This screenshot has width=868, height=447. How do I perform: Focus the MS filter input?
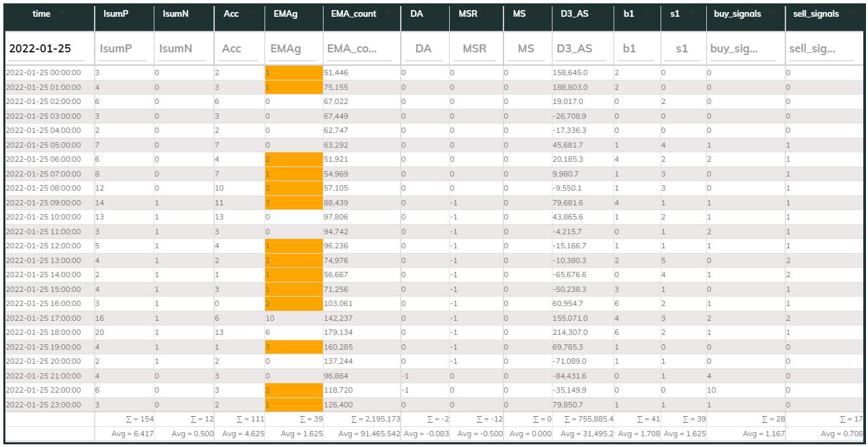[526, 48]
